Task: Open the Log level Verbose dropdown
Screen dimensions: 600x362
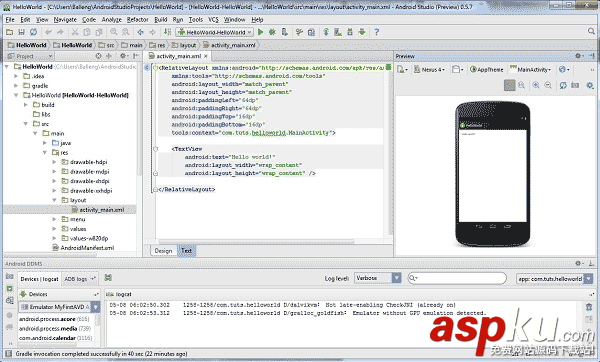Action: click(x=378, y=278)
